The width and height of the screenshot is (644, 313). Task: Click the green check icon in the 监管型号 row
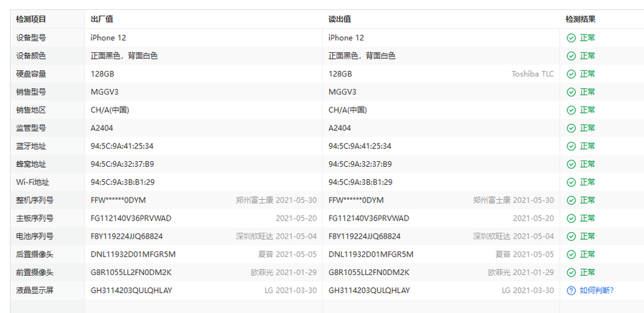click(571, 128)
